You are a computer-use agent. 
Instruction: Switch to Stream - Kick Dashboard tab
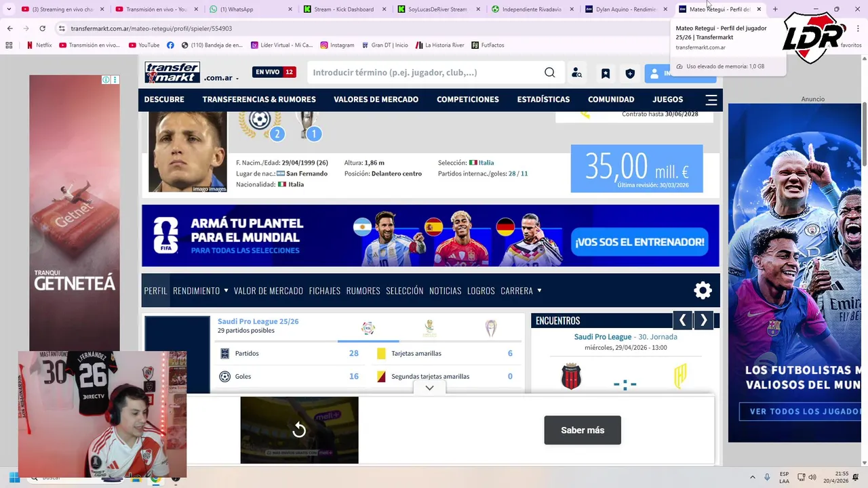(x=344, y=9)
